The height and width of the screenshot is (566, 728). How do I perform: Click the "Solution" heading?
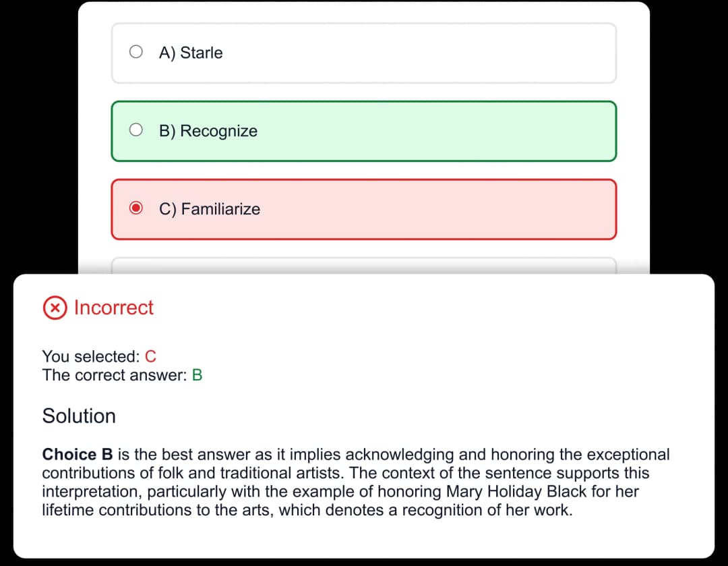pyautogui.click(x=79, y=416)
